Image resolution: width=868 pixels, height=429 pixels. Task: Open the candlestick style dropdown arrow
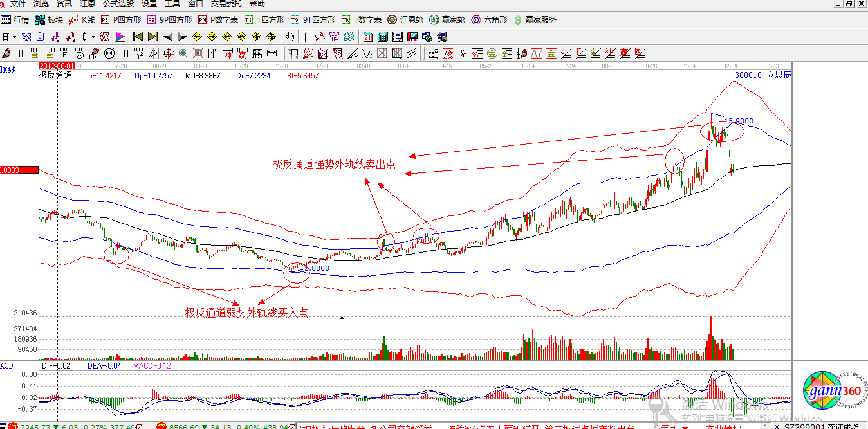click(x=93, y=36)
